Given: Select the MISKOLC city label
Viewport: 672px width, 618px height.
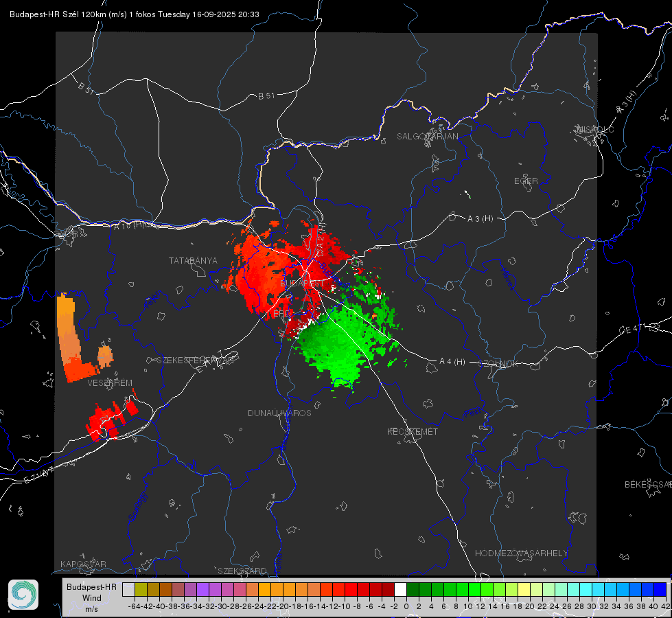Looking at the screenshot, I should 595,129.
